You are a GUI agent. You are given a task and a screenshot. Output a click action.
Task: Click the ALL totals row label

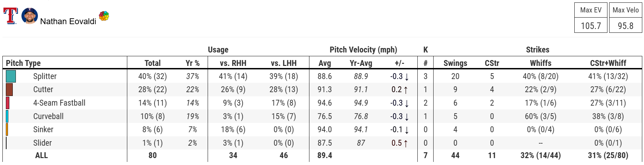(41, 155)
